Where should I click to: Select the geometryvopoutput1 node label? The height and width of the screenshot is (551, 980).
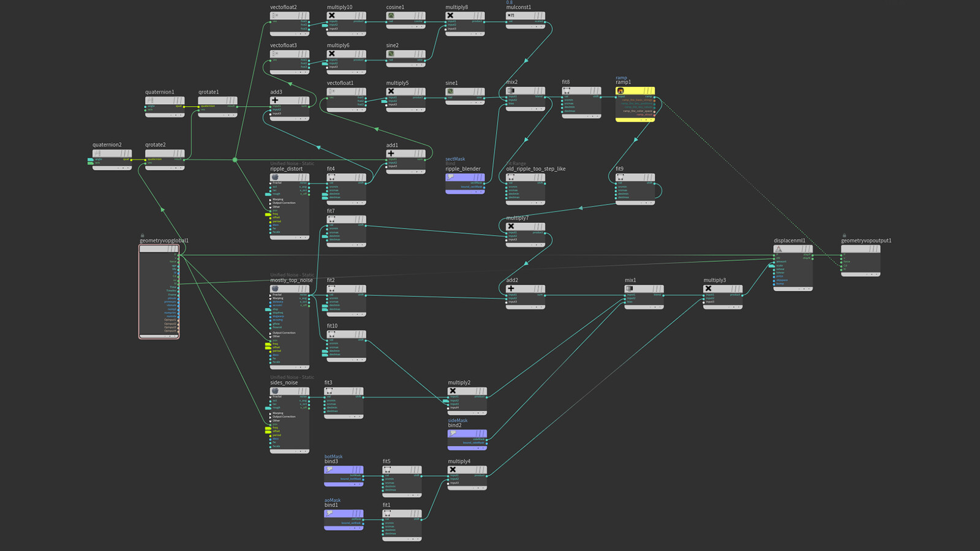point(866,241)
